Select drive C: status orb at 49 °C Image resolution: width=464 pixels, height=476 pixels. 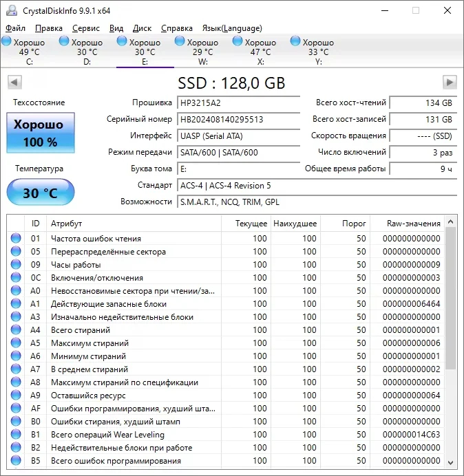6,41
